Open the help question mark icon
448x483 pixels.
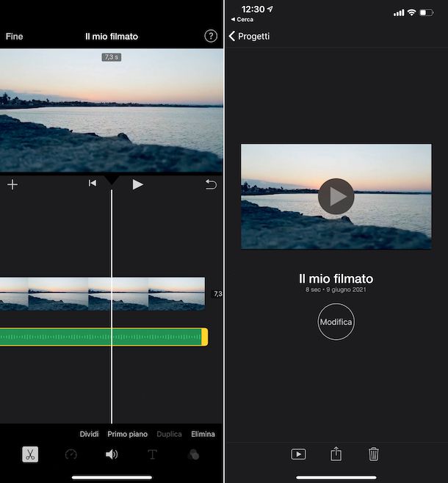pos(211,36)
